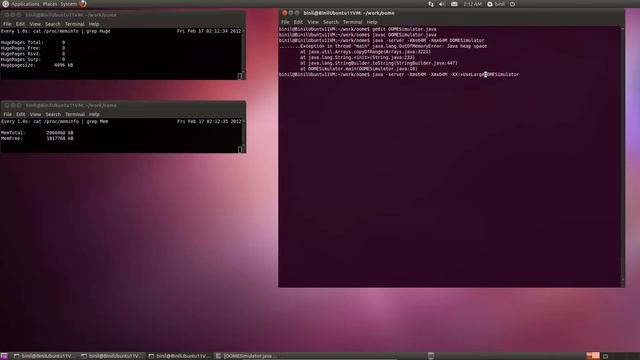
Task: Click the active terminal title bar text
Action: (349, 13)
